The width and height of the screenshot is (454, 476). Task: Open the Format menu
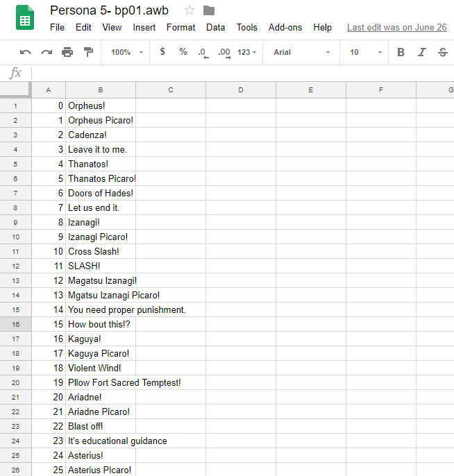click(180, 28)
